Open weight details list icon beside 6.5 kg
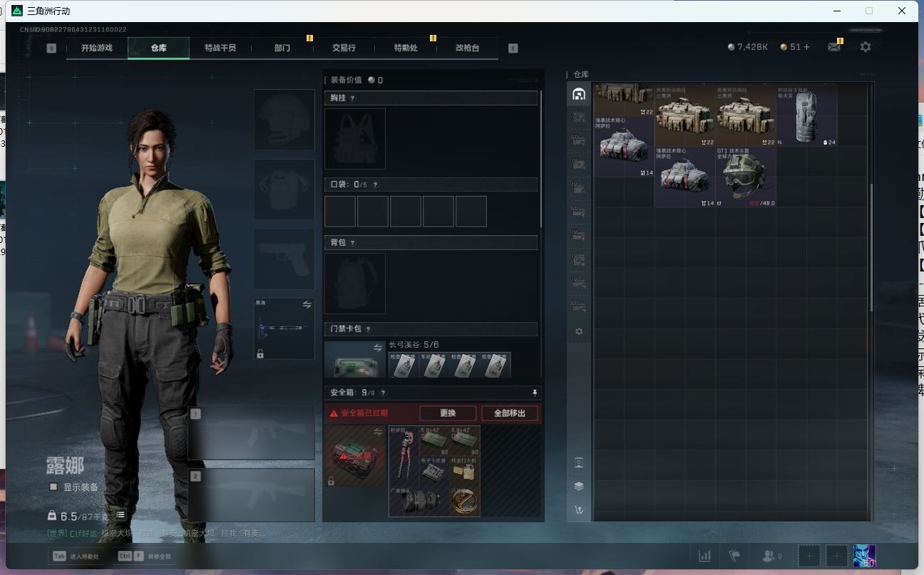Screen dimensions: 924x575 120,514
